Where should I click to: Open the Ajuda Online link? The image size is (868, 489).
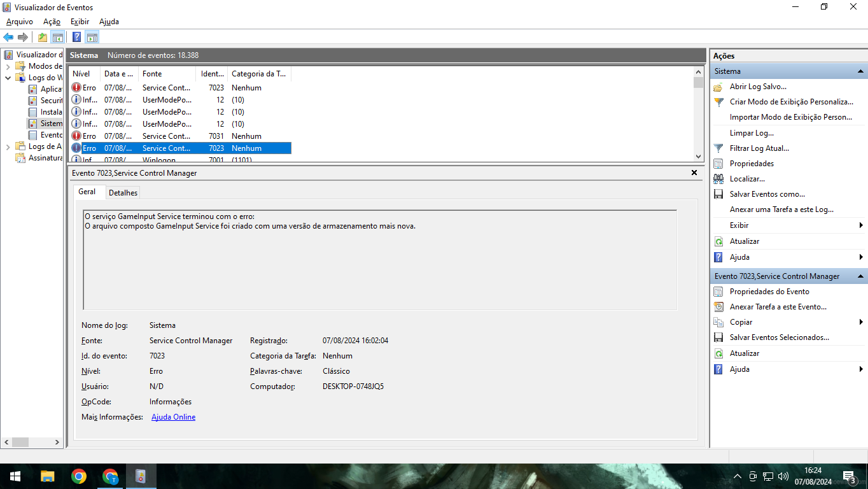173,417
